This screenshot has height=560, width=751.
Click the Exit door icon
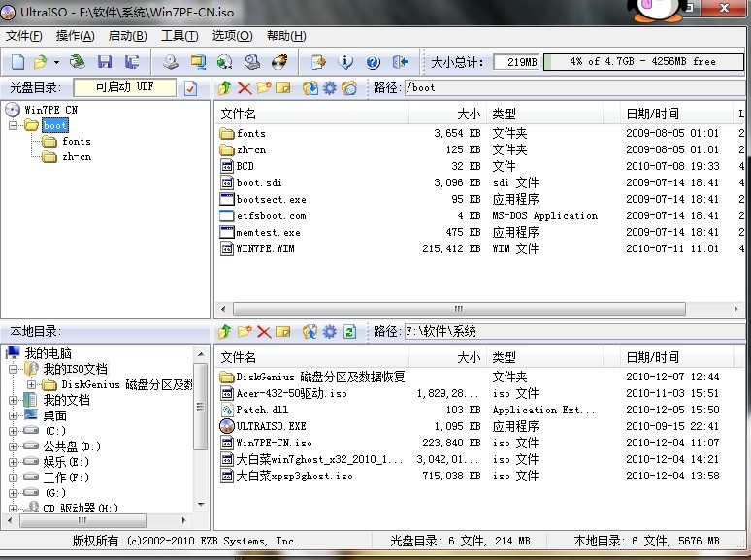click(400, 62)
